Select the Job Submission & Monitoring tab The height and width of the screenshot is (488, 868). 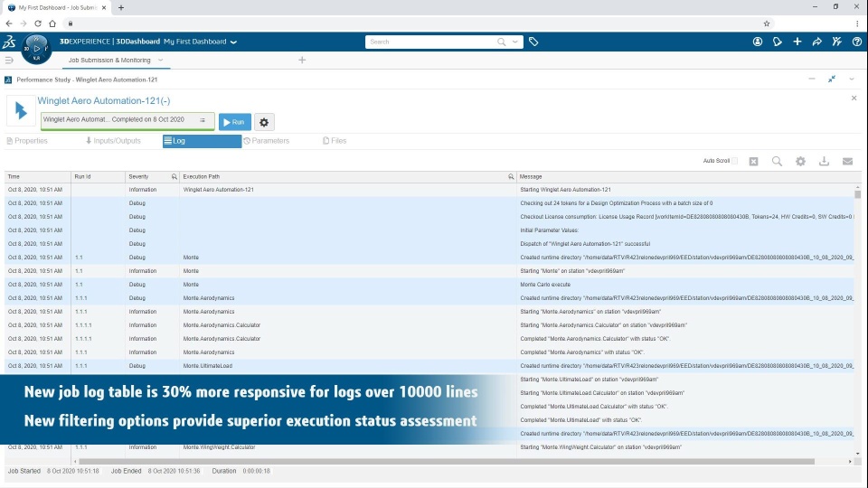[109, 60]
